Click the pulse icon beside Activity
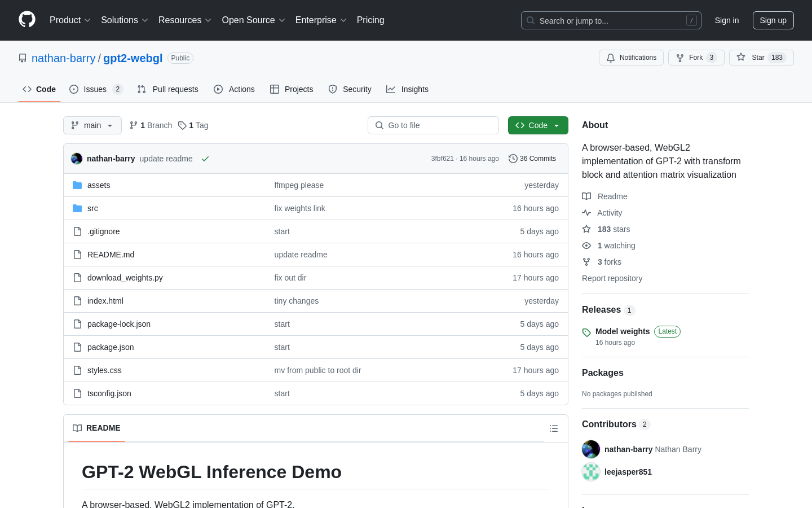812x508 pixels. tap(586, 213)
